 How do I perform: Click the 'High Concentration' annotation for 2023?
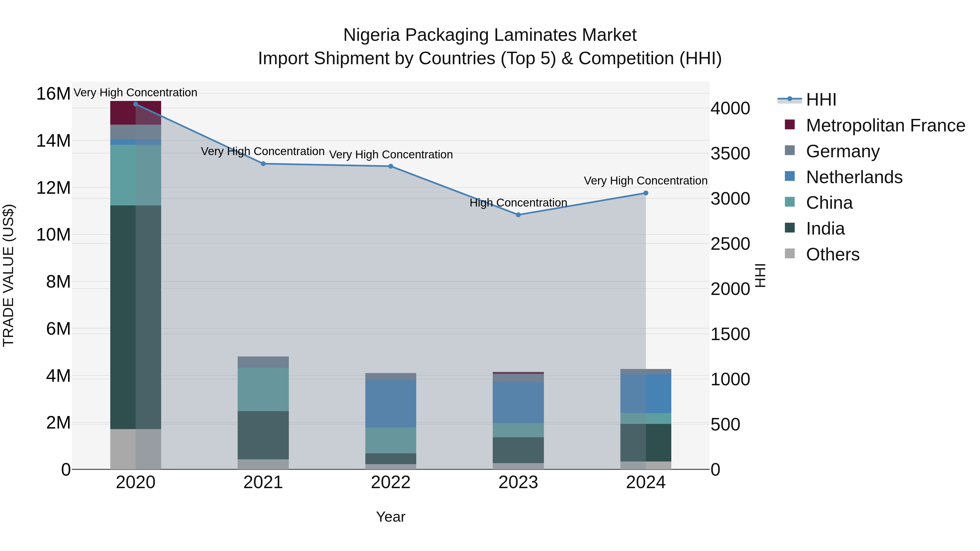click(x=518, y=203)
